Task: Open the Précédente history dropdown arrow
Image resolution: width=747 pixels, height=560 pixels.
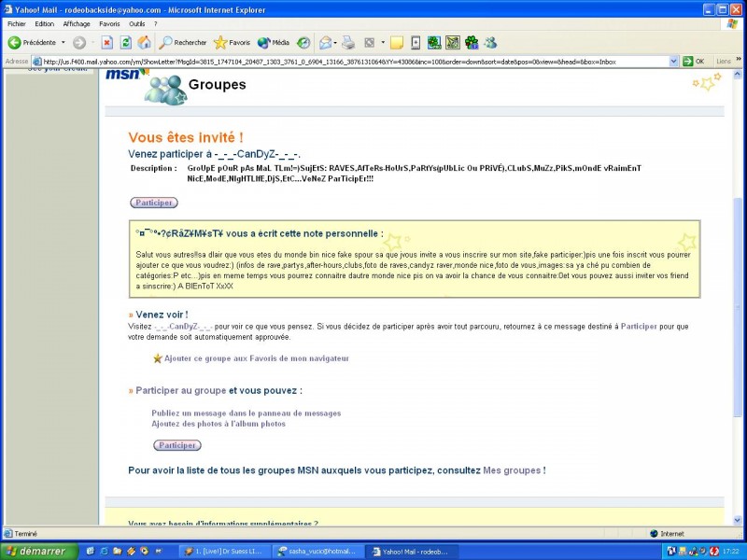Action: (x=63, y=43)
